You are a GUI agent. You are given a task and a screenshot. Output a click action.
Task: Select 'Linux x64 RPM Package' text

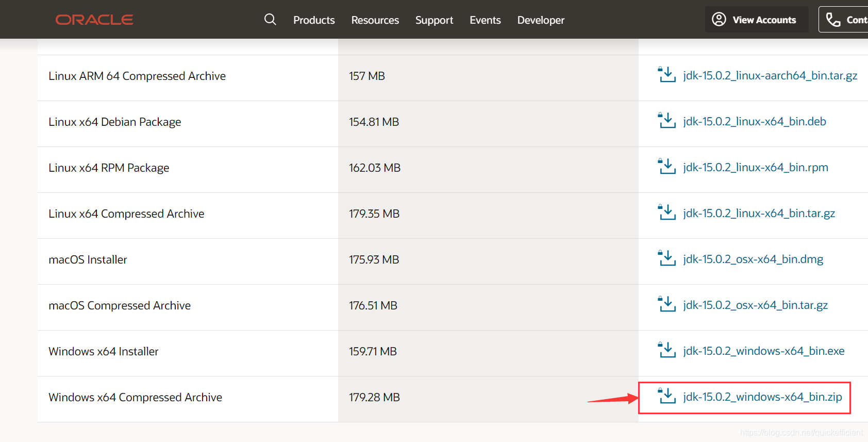pos(109,168)
